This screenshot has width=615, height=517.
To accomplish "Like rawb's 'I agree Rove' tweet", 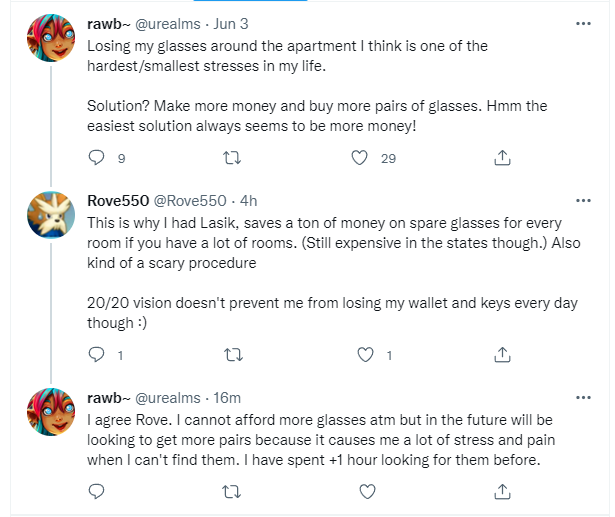I will click(368, 491).
